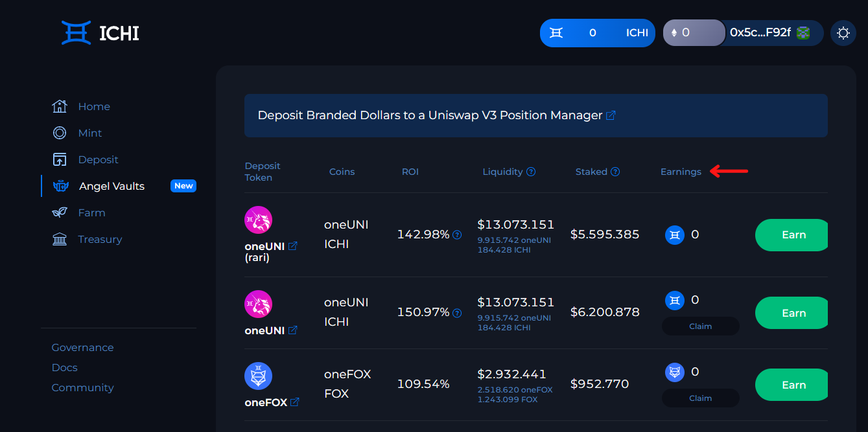
Task: Click the ICHI earnings icon in the oneUNI (rari) row
Action: tap(675, 234)
